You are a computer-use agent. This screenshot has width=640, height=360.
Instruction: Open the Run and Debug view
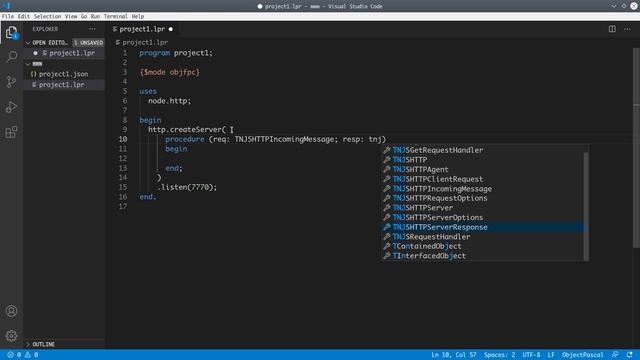coord(11,107)
